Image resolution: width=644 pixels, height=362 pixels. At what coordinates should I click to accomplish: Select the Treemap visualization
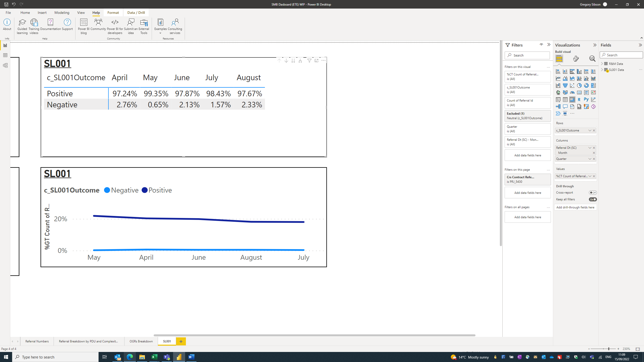pyautogui.click(x=593, y=85)
